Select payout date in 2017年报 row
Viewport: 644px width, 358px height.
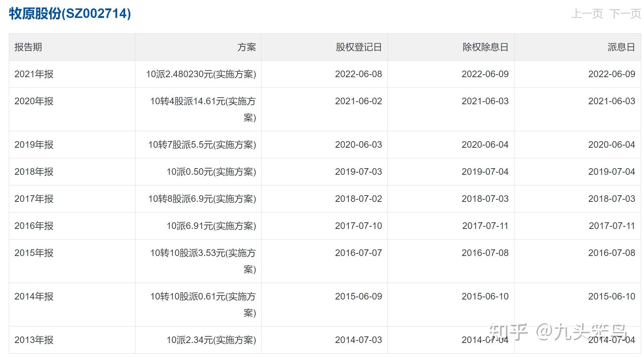[x=612, y=199]
